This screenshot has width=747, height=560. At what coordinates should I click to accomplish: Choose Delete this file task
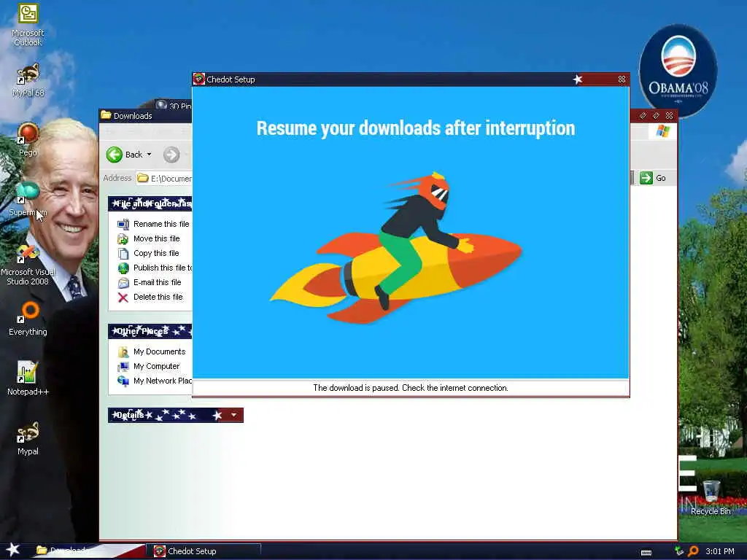[158, 297]
